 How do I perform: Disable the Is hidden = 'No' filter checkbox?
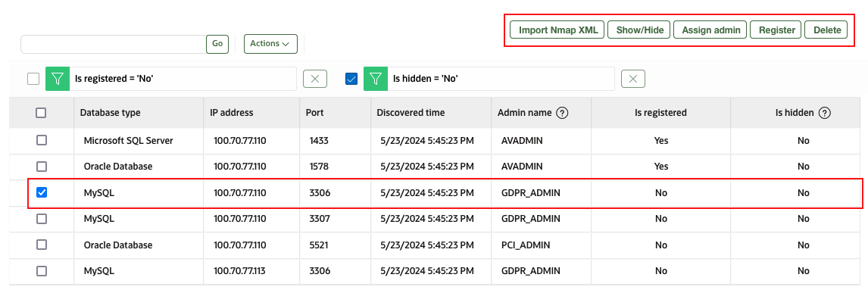click(351, 79)
